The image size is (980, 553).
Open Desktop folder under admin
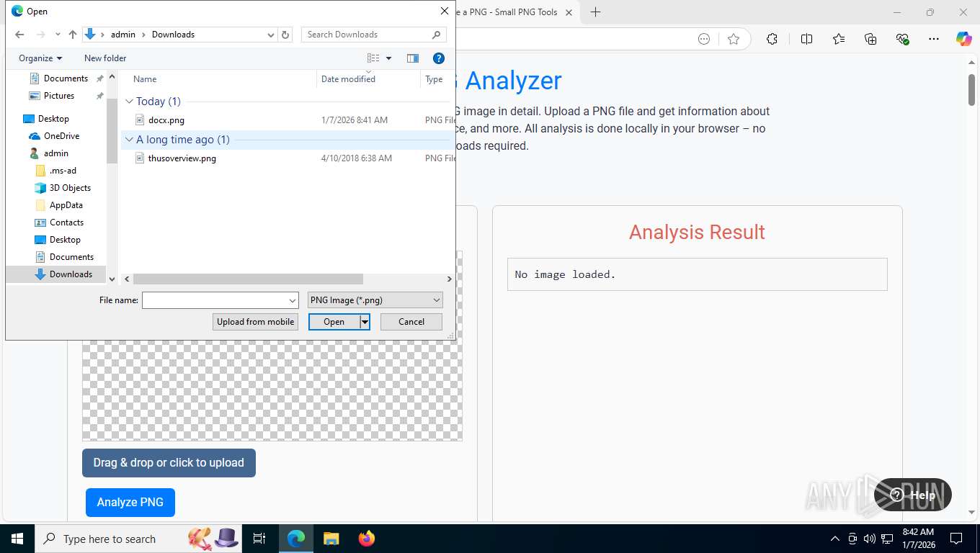pyautogui.click(x=65, y=240)
